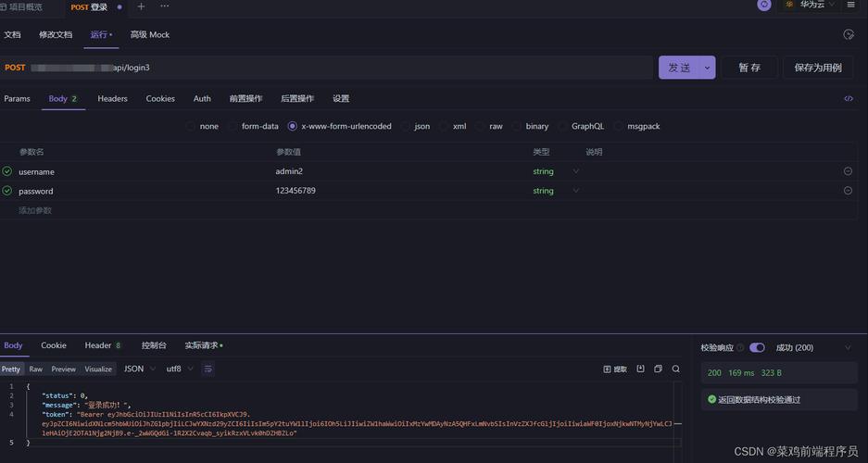Click the info icon beside 校验响应

pyautogui.click(x=740, y=348)
